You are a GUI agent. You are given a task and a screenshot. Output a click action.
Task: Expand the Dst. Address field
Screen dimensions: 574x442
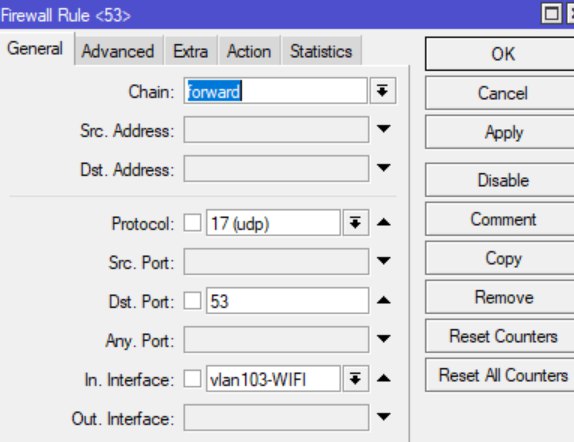383,168
